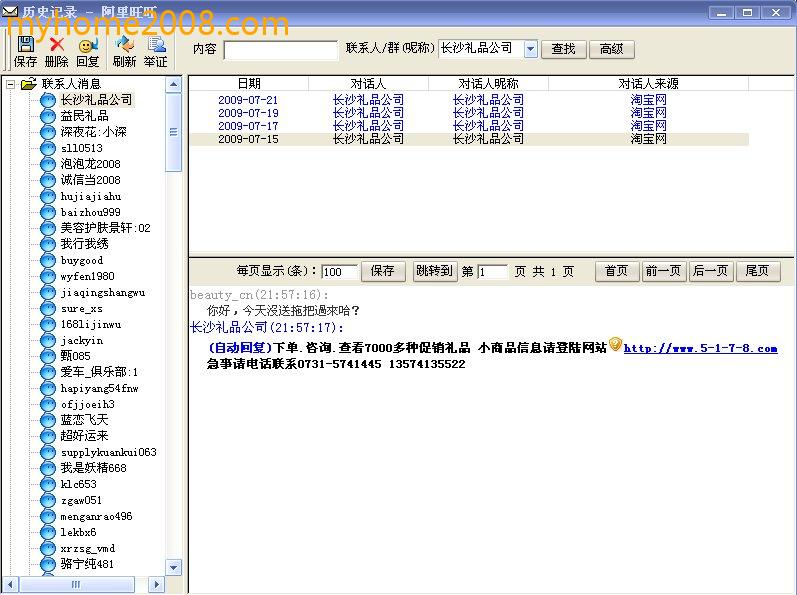This screenshot has height=595, width=797.
Task: Sort records by the 日期 column header
Action: pyautogui.click(x=248, y=84)
